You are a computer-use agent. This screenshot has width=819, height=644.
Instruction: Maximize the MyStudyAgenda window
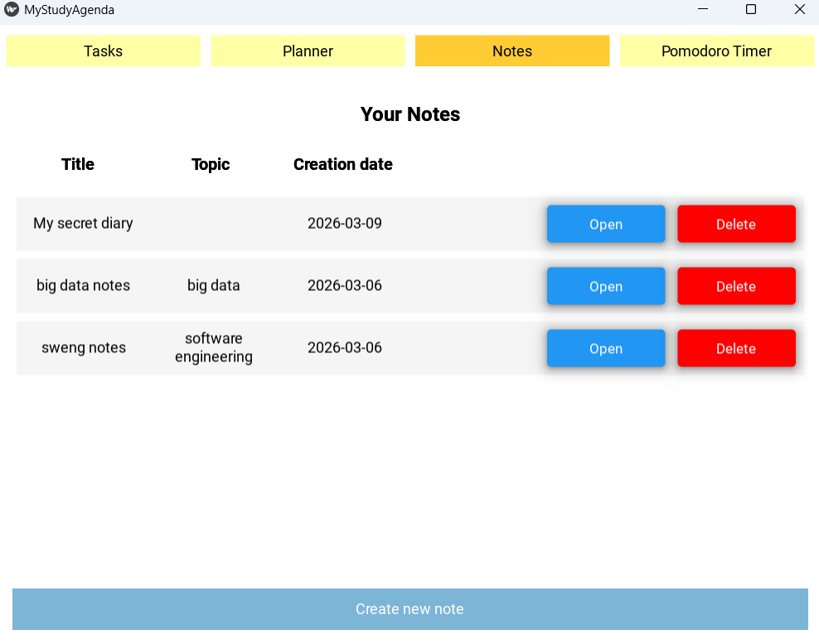[751, 10]
